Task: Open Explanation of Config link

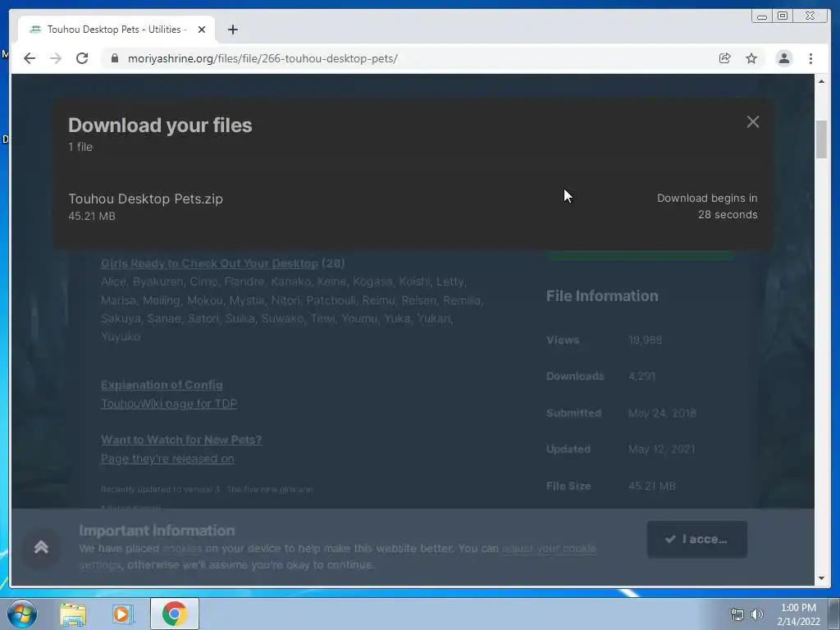Action: 162,386
